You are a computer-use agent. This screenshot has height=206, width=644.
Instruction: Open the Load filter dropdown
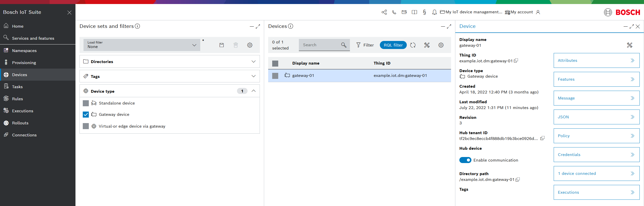point(142,45)
